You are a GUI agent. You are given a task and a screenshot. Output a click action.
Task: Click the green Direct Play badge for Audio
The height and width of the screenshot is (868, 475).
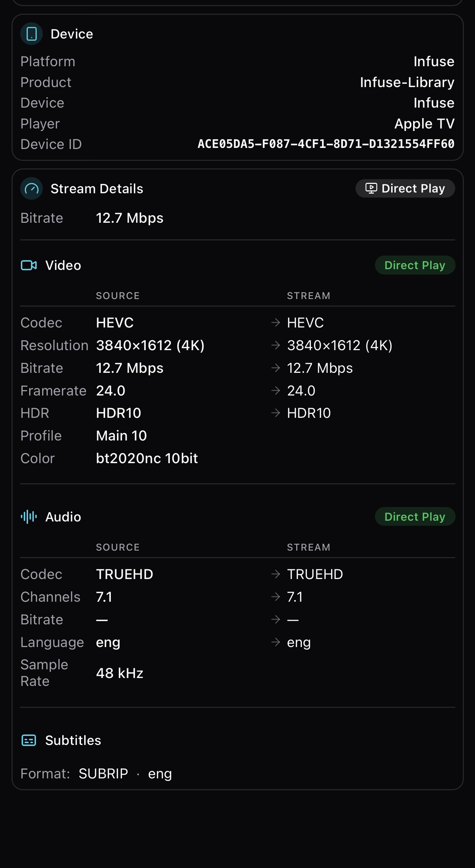(415, 517)
